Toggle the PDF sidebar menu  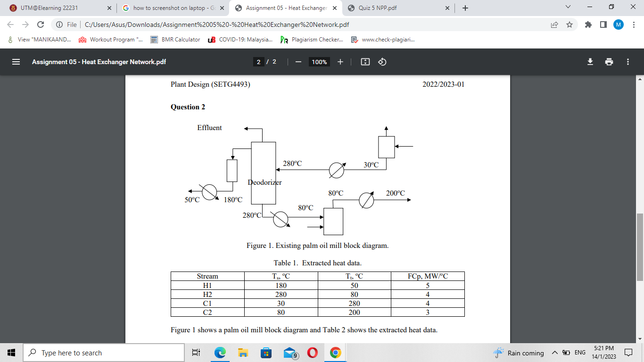(16, 62)
